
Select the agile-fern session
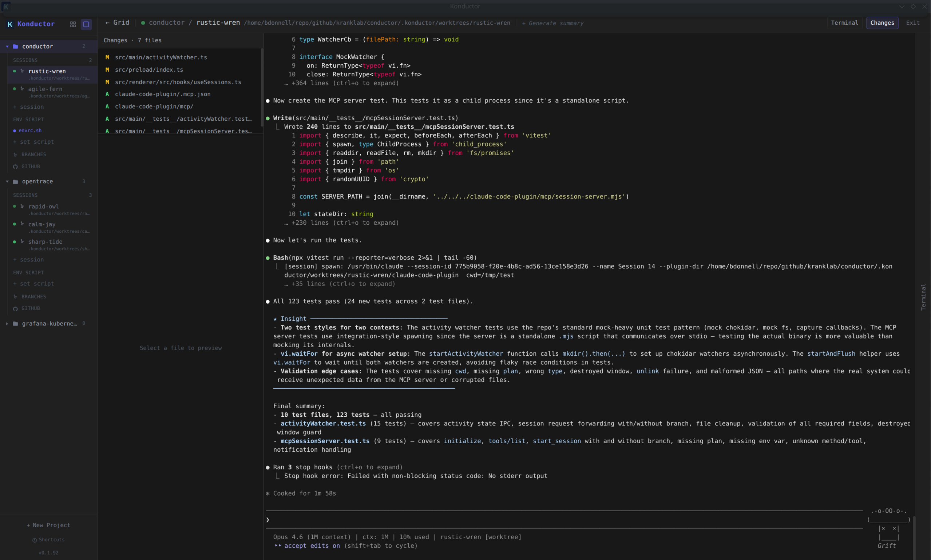[x=52, y=92]
